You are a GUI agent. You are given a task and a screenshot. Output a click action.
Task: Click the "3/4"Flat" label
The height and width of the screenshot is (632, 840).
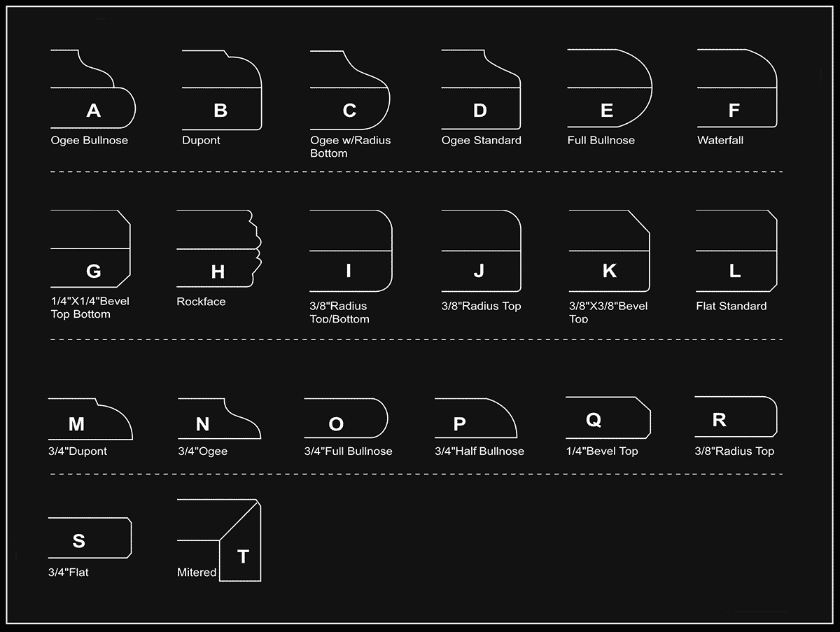pyautogui.click(x=68, y=573)
